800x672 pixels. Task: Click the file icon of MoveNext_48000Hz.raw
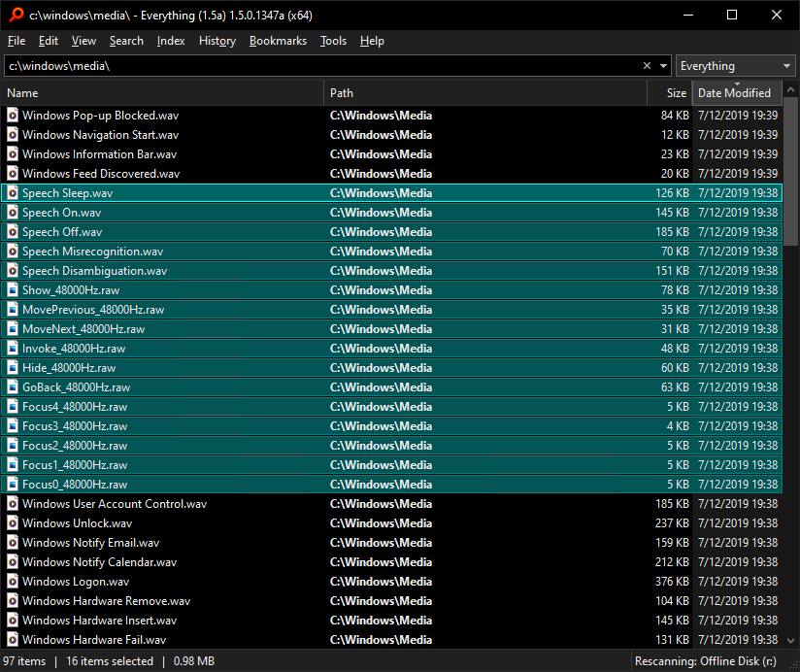pos(13,328)
